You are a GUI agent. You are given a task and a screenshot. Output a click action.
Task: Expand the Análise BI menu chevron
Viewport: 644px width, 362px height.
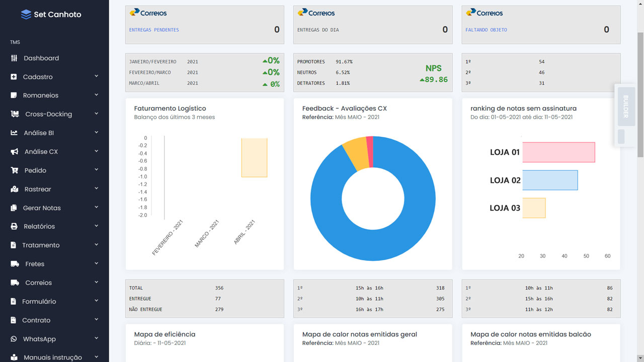click(96, 133)
